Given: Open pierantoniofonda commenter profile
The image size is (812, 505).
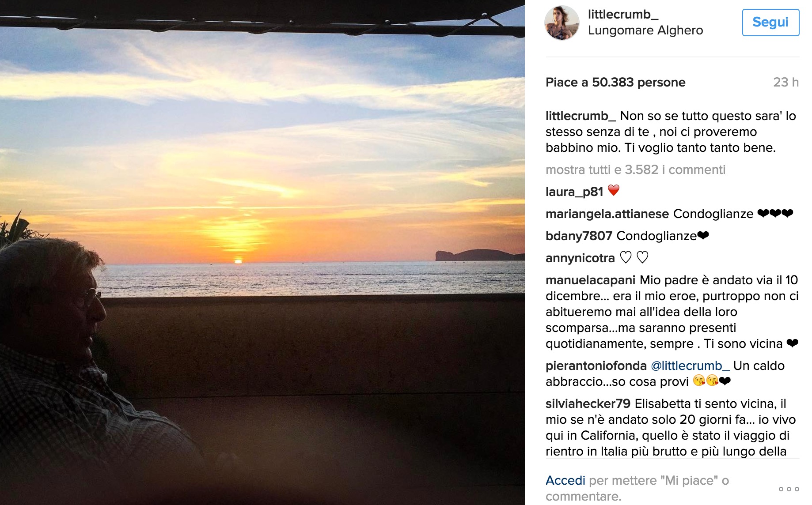Looking at the screenshot, I should tap(596, 366).
